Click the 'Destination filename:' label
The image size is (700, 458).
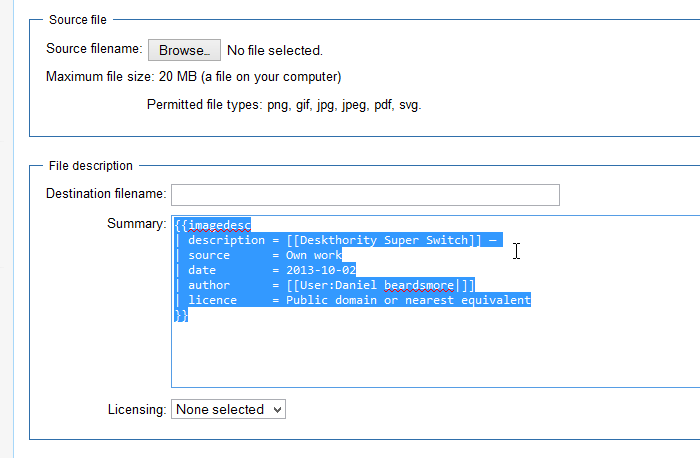pos(106,194)
